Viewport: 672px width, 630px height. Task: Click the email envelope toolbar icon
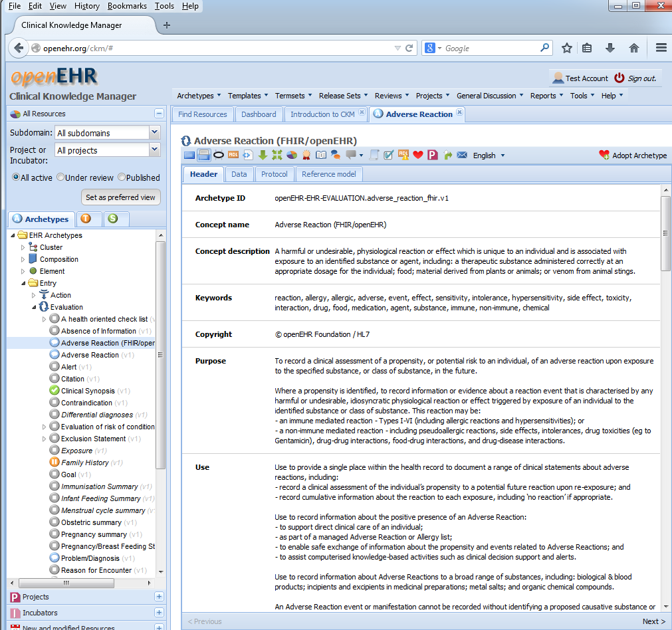[462, 155]
